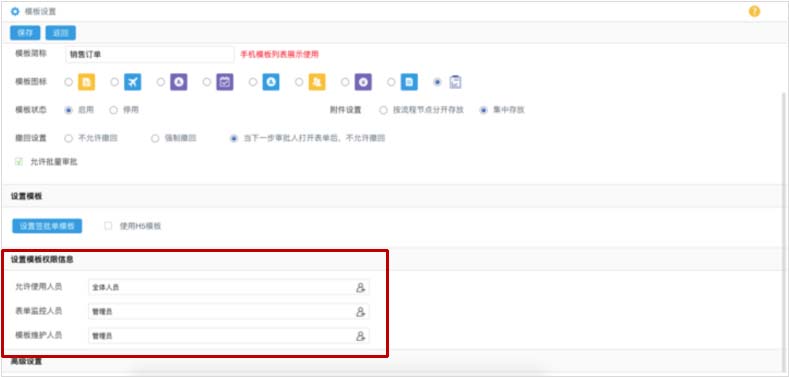Choose the purple calendar-check template icon
Screen dimensions: 789x377
click(225, 82)
